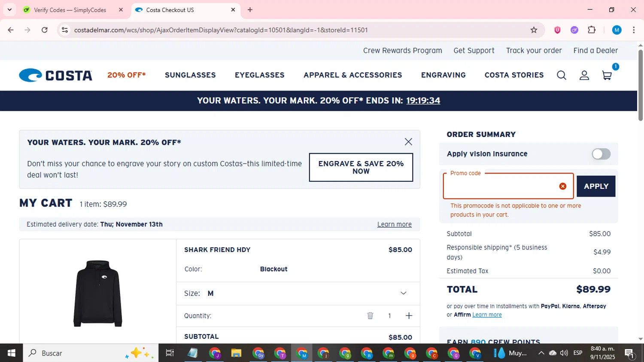Image resolution: width=644 pixels, height=362 pixels.
Task: Open a new browser tab
Action: click(250, 9)
